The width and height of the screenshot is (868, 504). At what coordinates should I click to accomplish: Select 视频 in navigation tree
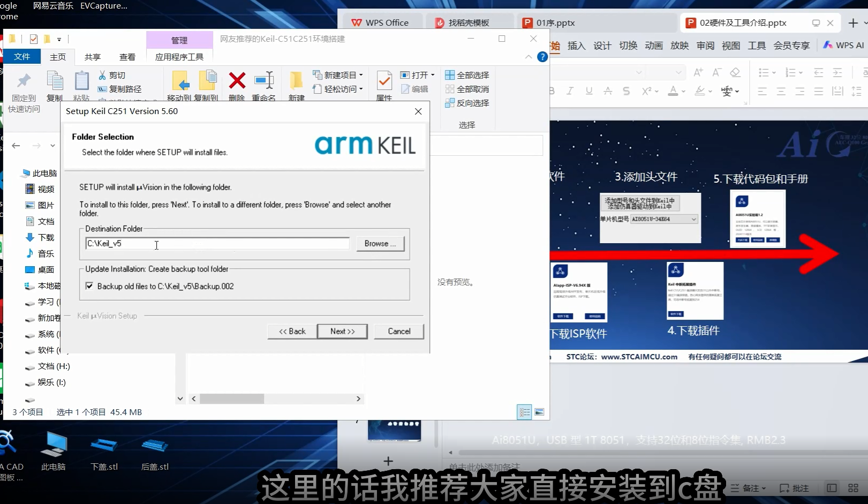[40, 189]
